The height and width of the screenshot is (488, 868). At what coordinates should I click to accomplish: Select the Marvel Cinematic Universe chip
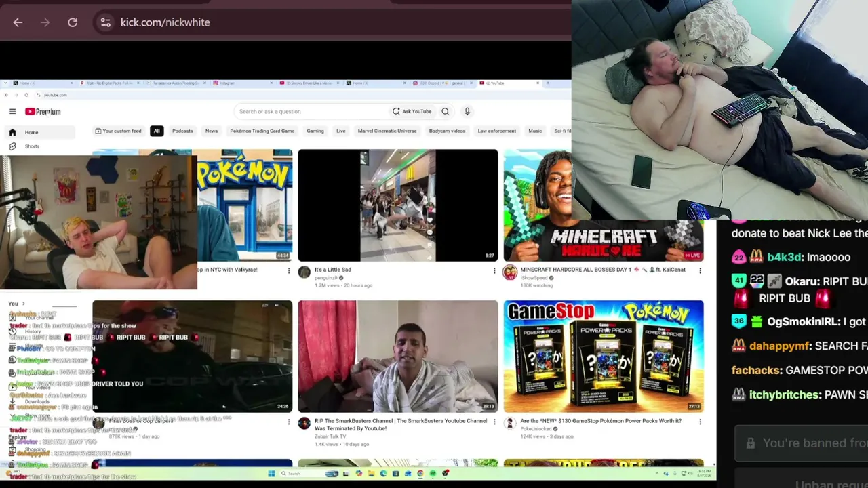(387, 131)
